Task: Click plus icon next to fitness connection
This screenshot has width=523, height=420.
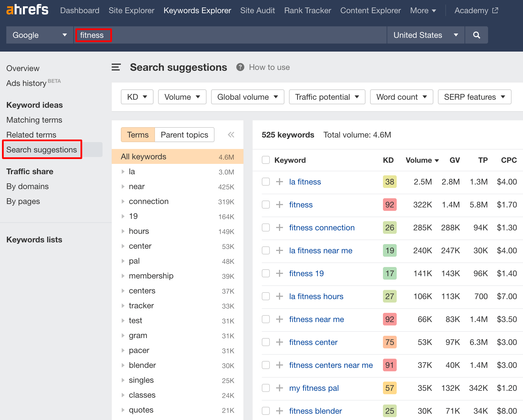Action: click(280, 227)
